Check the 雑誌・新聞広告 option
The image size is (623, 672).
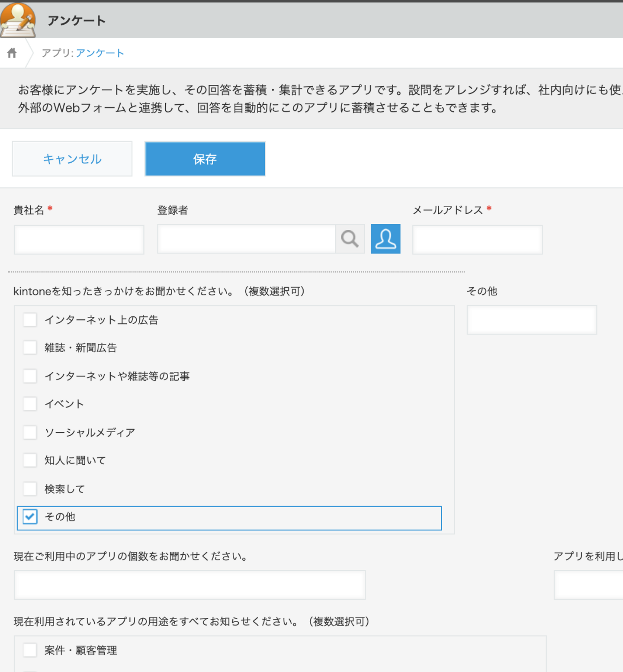coord(30,347)
